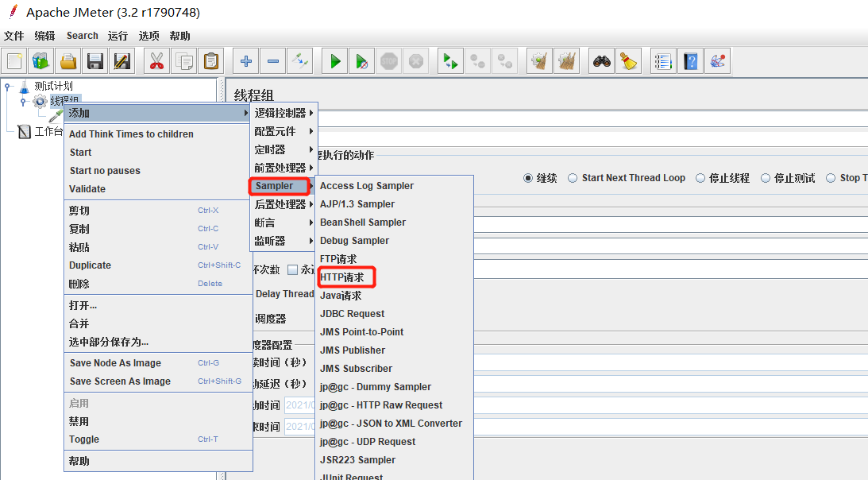The width and height of the screenshot is (868, 480).
Task: Expand the 后置处理器 submenu
Action: [x=284, y=204]
